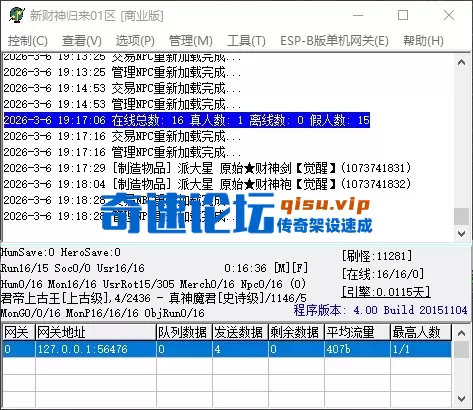The width and height of the screenshot is (473, 410).
Task: Click the Hum0/16 Mon16/16 UsrRot15/305 line
Action: [153, 284]
